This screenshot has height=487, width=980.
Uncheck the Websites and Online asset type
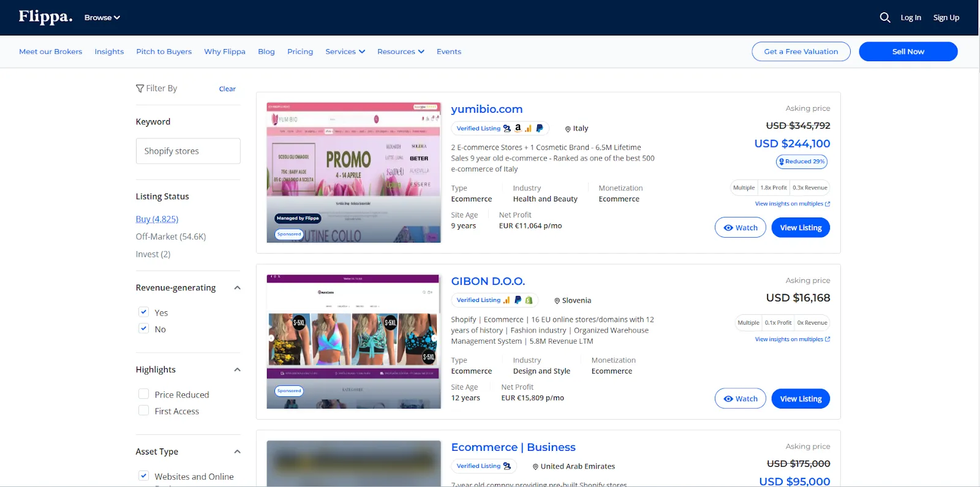point(143,475)
